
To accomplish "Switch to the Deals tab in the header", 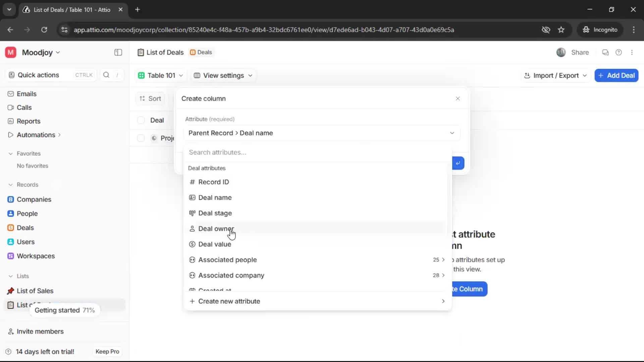I will tap(201, 52).
